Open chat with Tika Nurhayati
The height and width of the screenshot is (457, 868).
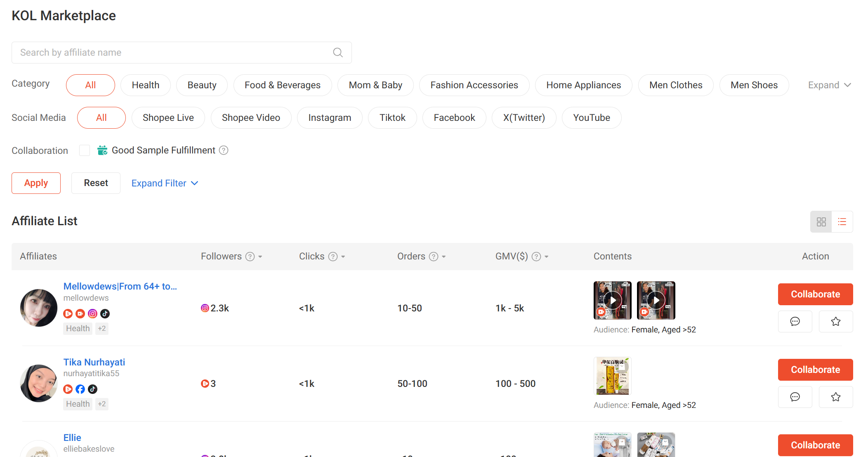pyautogui.click(x=795, y=397)
